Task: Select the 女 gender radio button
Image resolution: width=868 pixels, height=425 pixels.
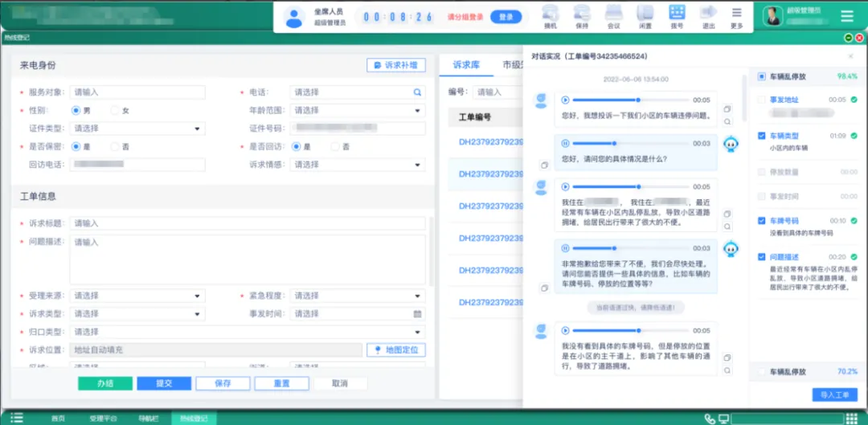Action: (x=115, y=110)
